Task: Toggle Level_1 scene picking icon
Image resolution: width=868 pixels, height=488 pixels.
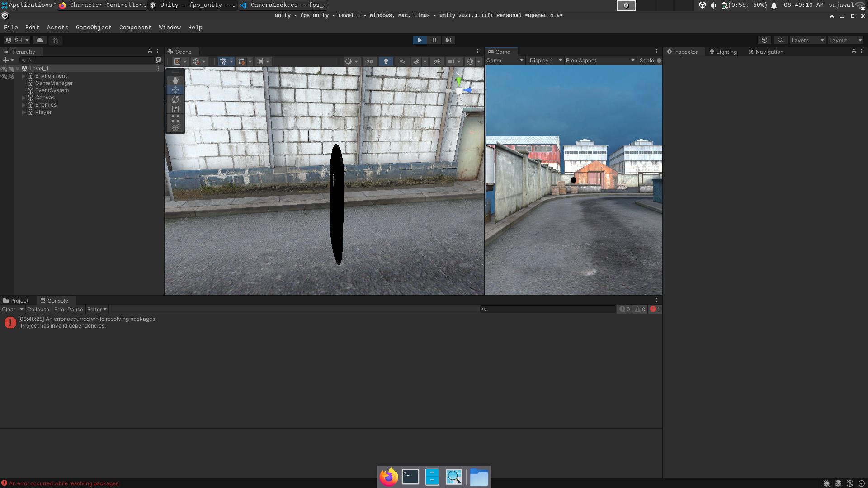Action: click(11, 69)
